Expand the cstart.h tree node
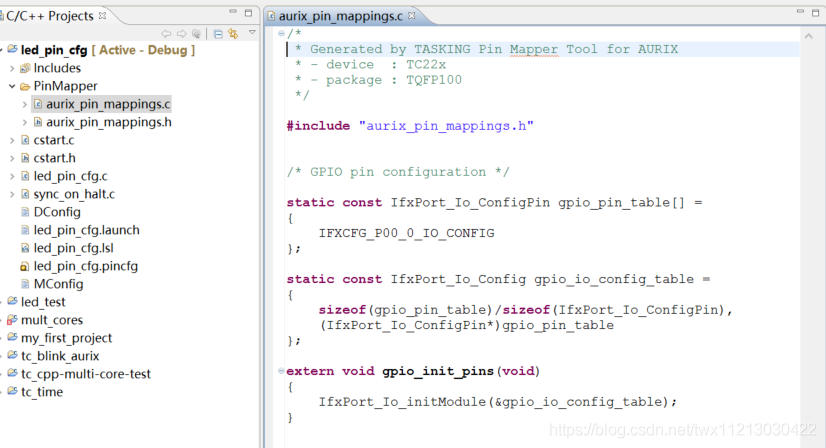 [12, 158]
